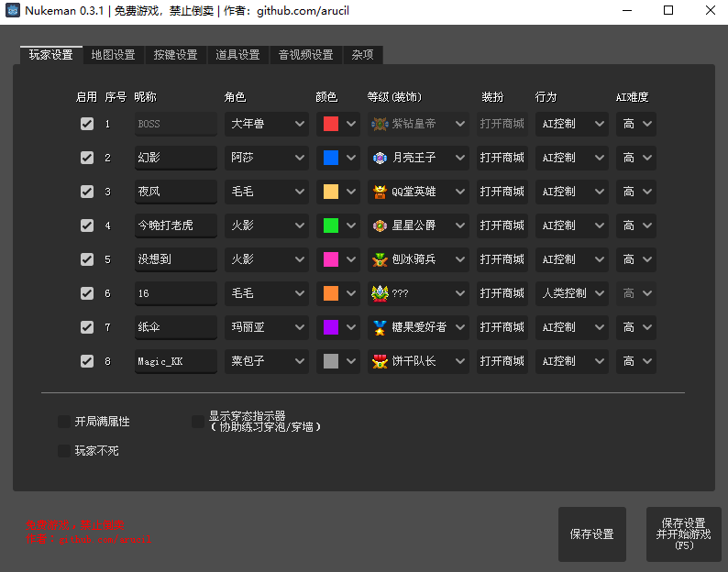Viewport: 728px width, 572px height.
Task: Select the 玩家设置 tab
Action: pyautogui.click(x=51, y=55)
